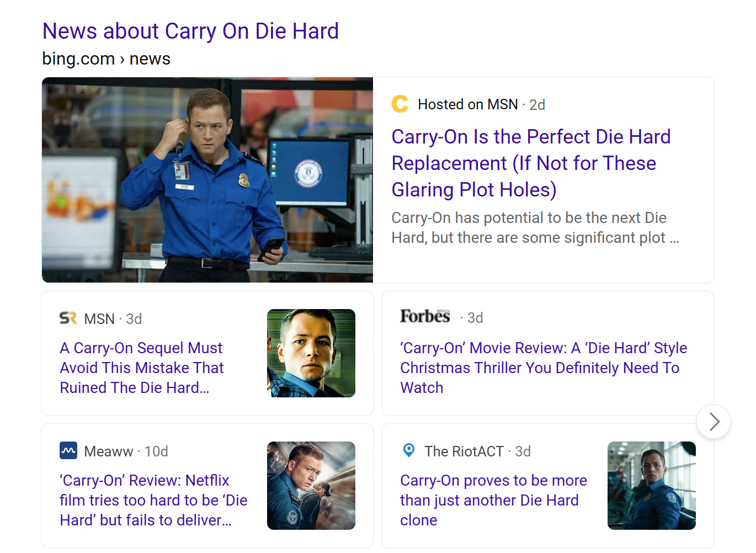
Task: Click the Forbes logo
Action: (425, 317)
